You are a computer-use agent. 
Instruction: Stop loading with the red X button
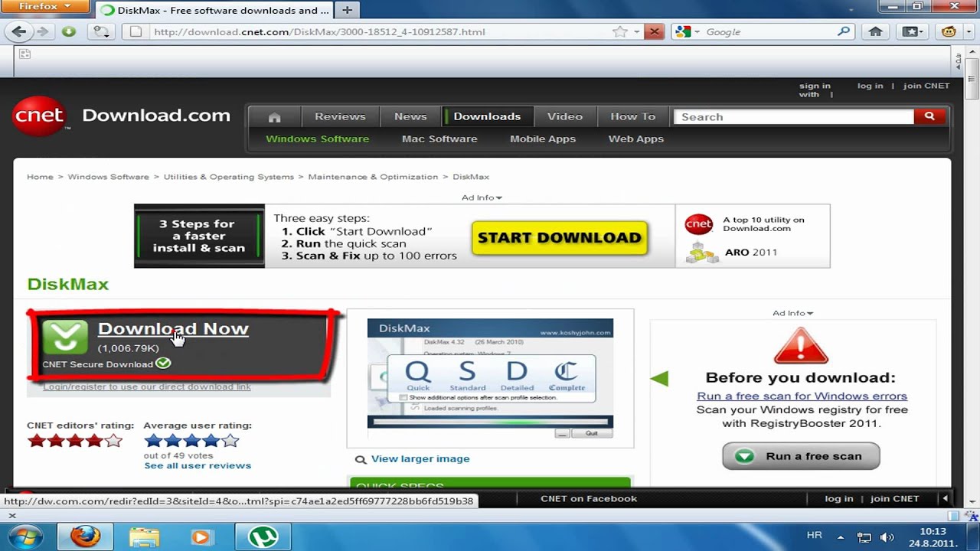[654, 31]
